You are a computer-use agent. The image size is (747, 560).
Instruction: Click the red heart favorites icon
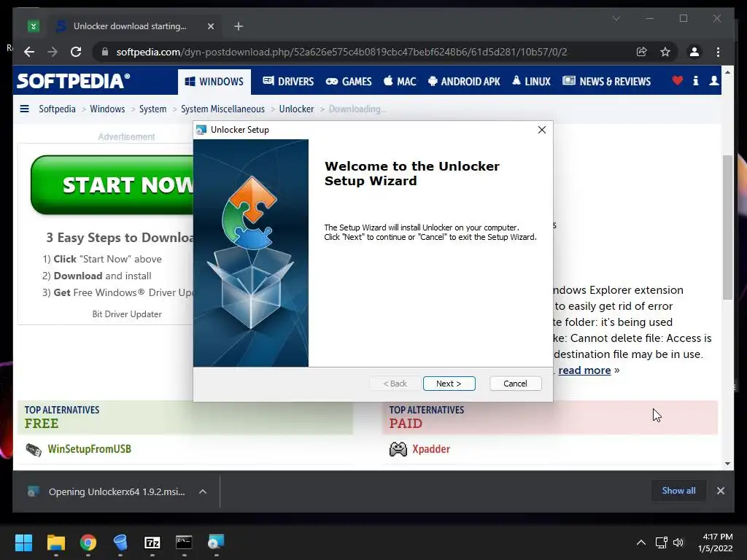pos(677,80)
